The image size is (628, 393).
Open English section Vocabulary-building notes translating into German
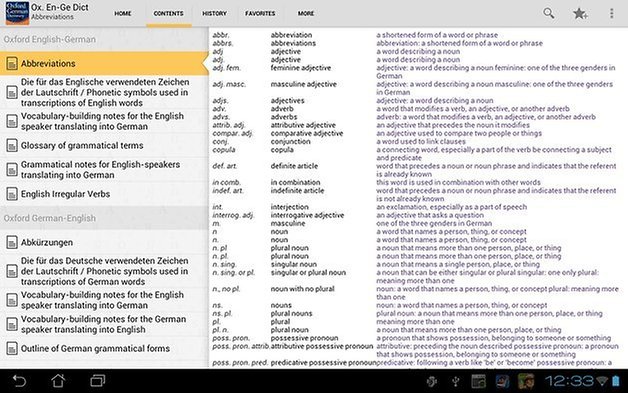coord(104,121)
